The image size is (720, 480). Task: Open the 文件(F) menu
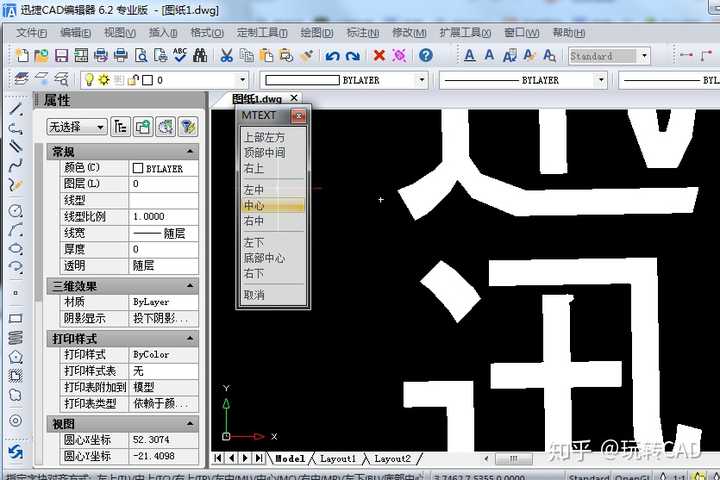tap(32, 33)
